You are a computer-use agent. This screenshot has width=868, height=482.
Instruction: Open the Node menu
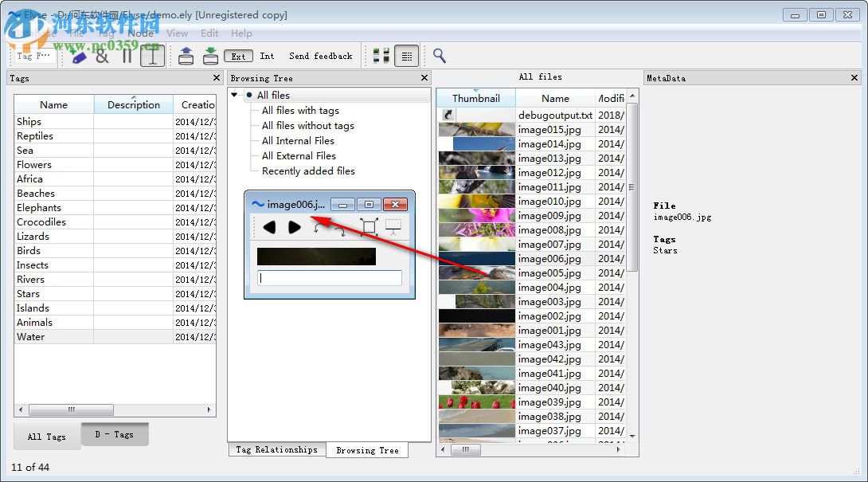click(140, 33)
